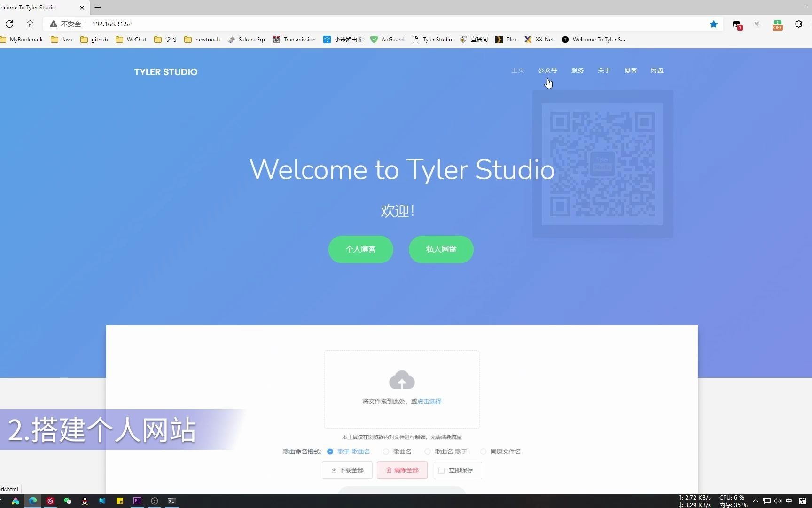Open the Plex bookmark

point(506,40)
